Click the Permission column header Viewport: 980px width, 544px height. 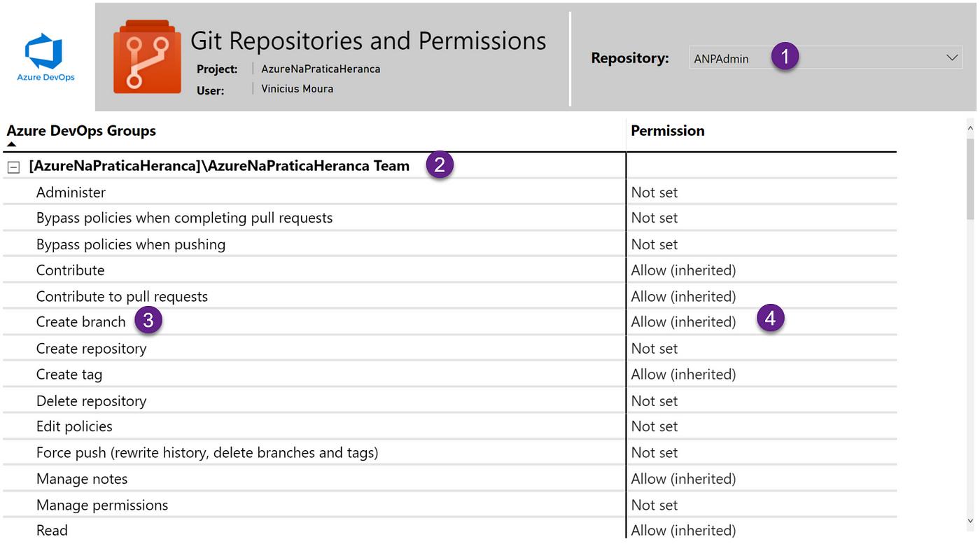pos(668,131)
